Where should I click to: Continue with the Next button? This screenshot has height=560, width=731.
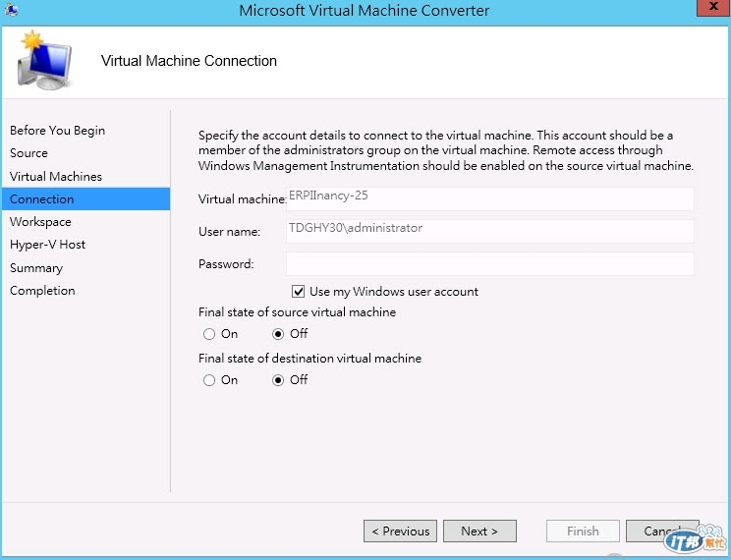point(479,532)
